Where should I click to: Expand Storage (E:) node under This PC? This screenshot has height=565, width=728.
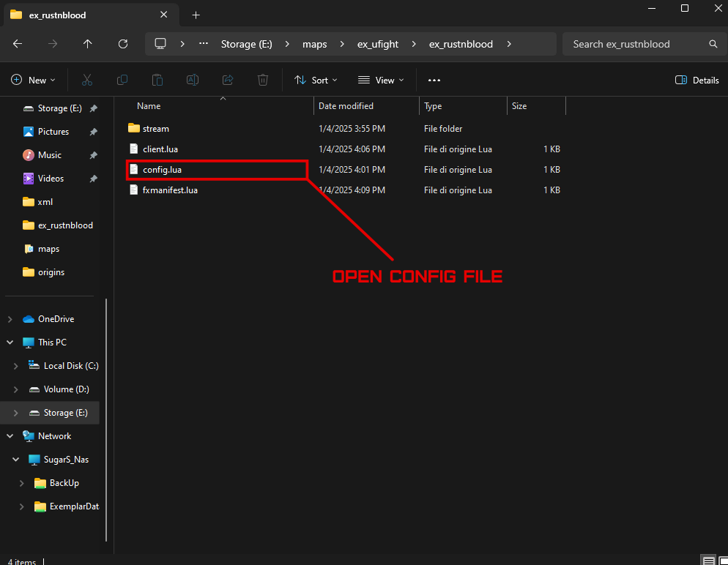tap(16, 413)
